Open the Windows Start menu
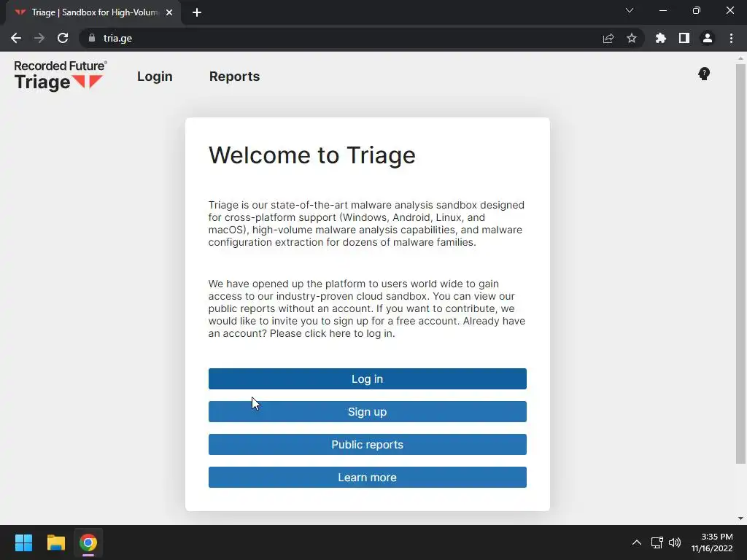Screen dimensions: 747x560 (x=23, y=542)
